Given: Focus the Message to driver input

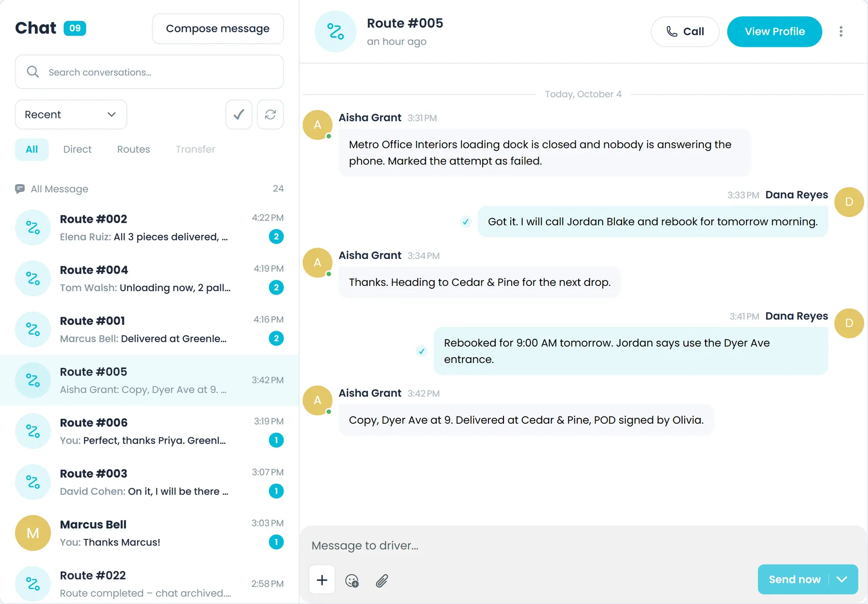Looking at the screenshot, I should click(x=583, y=545).
